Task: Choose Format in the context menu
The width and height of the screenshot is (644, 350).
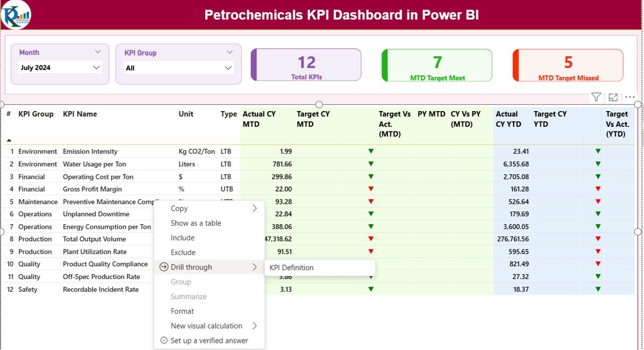Action: pos(182,311)
